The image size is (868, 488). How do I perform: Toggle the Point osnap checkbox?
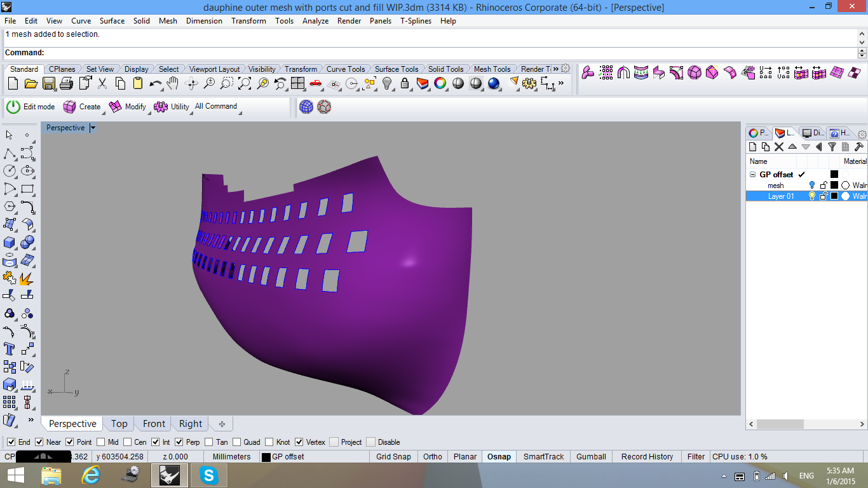(70, 442)
